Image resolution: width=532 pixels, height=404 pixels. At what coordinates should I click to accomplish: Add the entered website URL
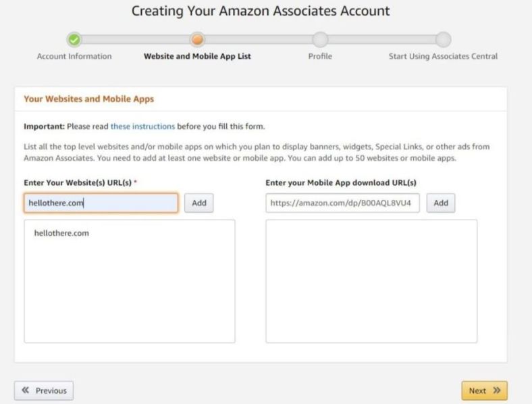coord(198,203)
